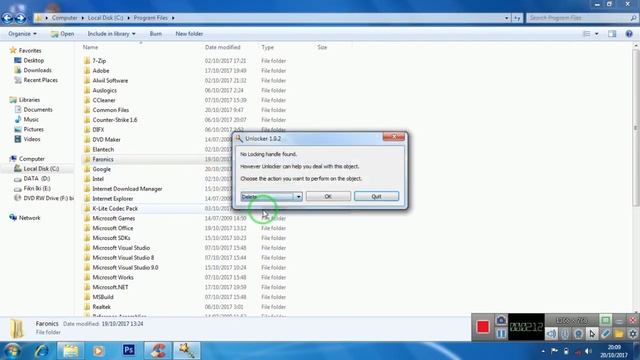
Task: Click Burn in the Explorer toolbar
Action: click(x=156, y=34)
